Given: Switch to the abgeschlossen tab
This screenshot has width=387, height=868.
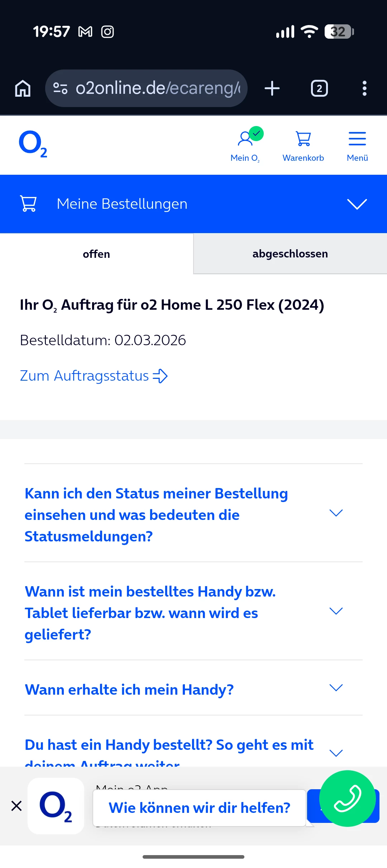Looking at the screenshot, I should (290, 254).
